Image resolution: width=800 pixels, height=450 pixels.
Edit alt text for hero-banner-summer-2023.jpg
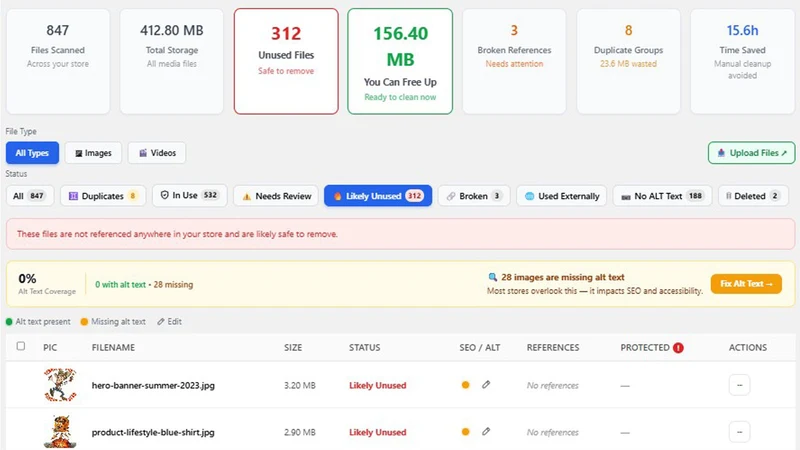pos(486,385)
